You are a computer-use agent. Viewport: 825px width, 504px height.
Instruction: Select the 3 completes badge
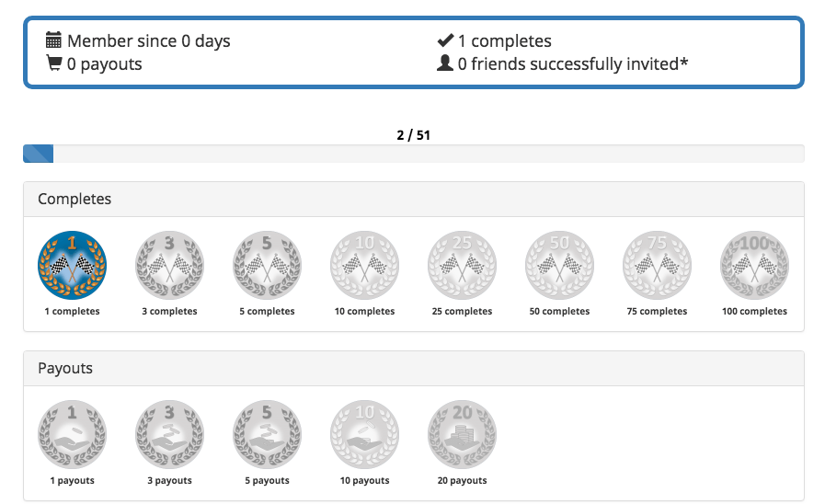pos(169,265)
